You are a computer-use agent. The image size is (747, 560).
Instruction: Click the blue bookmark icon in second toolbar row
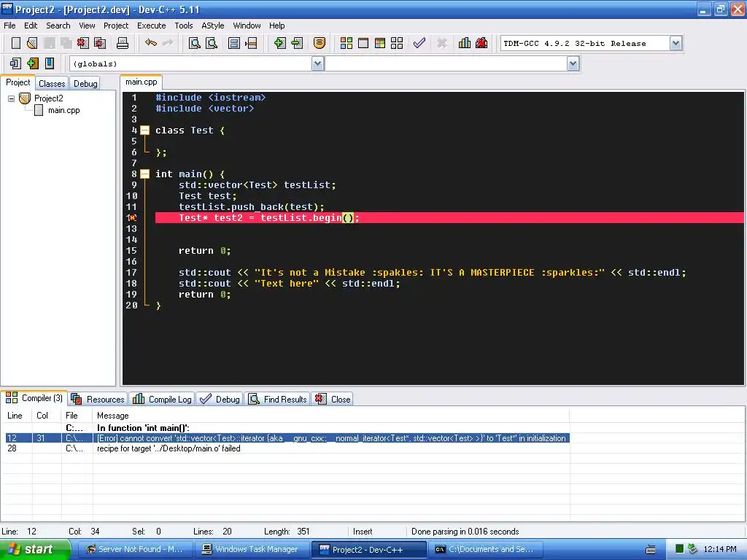[50, 63]
